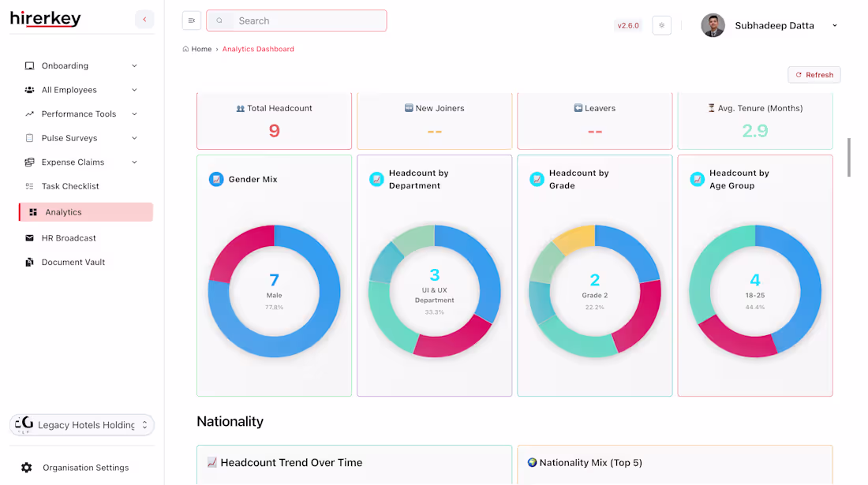Select All Employees in the sidebar menu
This screenshot has width=868, height=485.
click(68, 90)
